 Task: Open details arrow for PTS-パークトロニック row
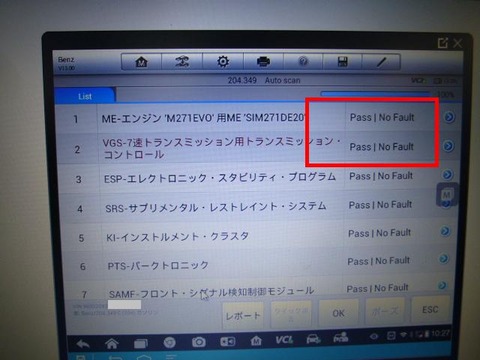(443, 258)
